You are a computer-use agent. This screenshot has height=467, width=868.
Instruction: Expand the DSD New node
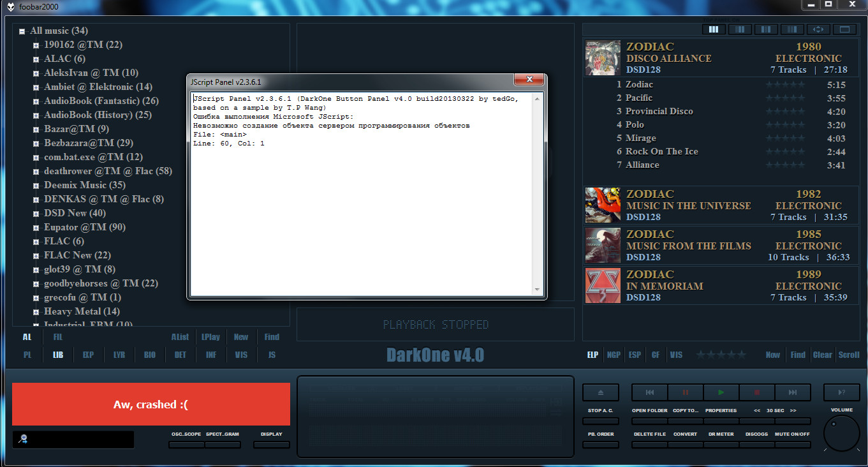coord(36,214)
